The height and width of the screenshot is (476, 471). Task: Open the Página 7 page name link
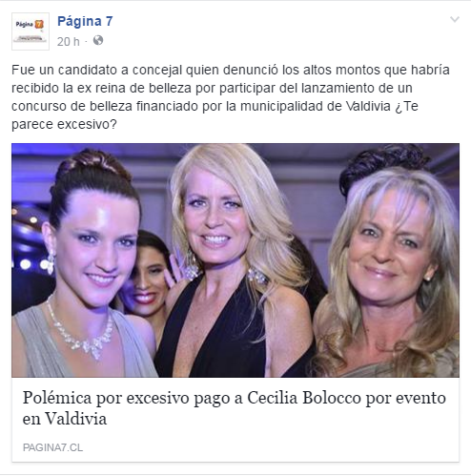coord(85,21)
